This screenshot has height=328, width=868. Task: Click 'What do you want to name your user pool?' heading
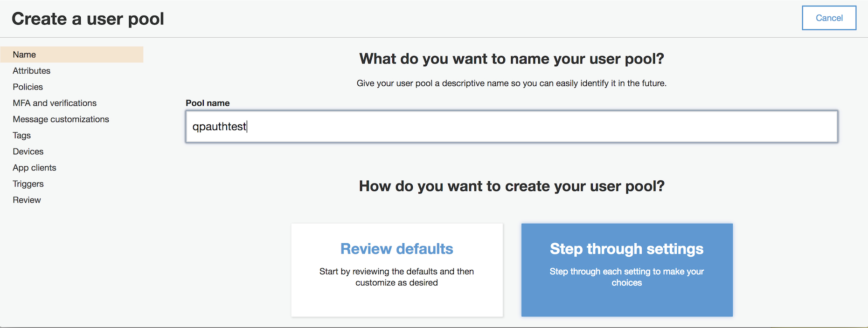[x=512, y=59]
